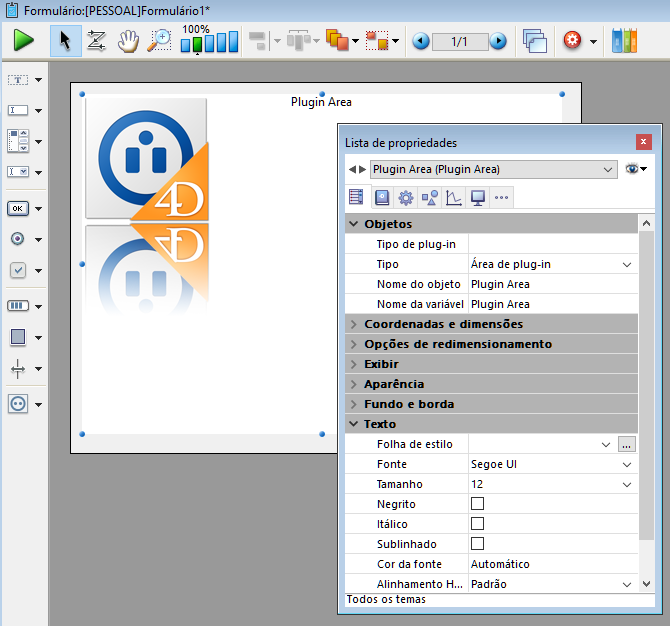
Task: Enable the Negrito checkbox
Action: (x=477, y=504)
